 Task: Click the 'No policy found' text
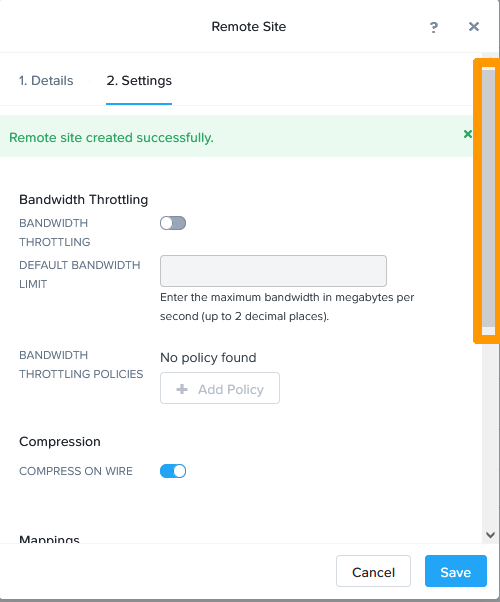(208, 357)
